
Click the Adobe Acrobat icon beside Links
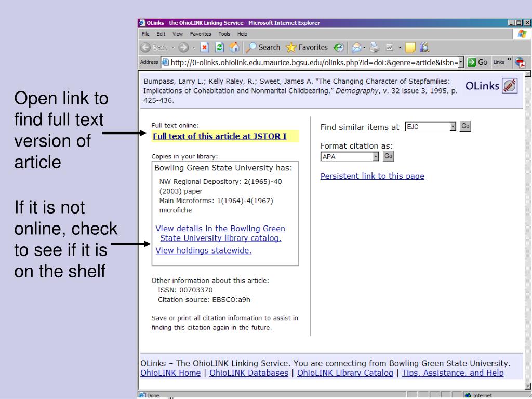tap(520, 62)
